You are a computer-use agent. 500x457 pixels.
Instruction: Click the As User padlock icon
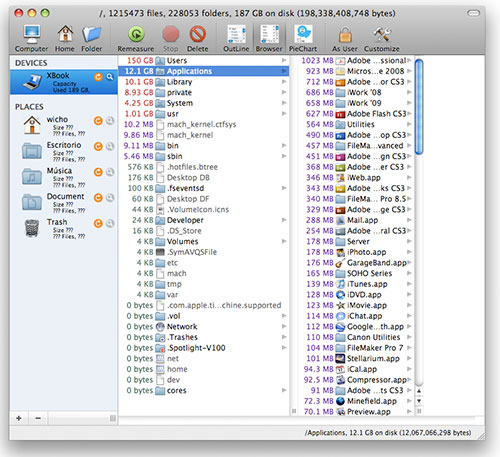click(x=345, y=34)
